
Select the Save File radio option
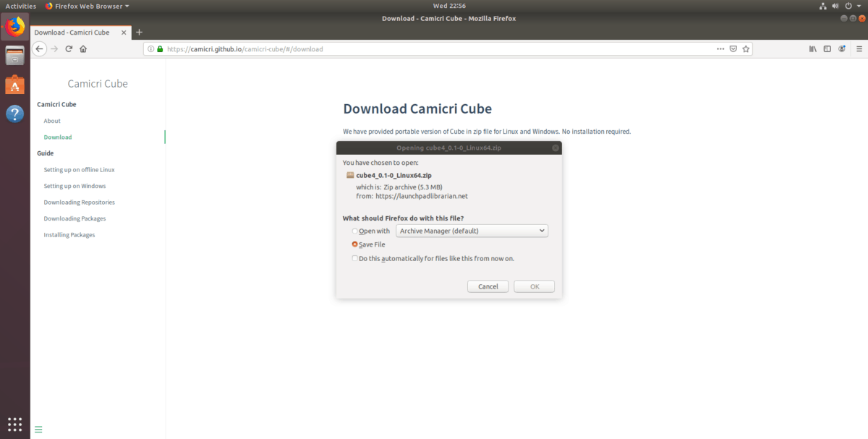355,244
